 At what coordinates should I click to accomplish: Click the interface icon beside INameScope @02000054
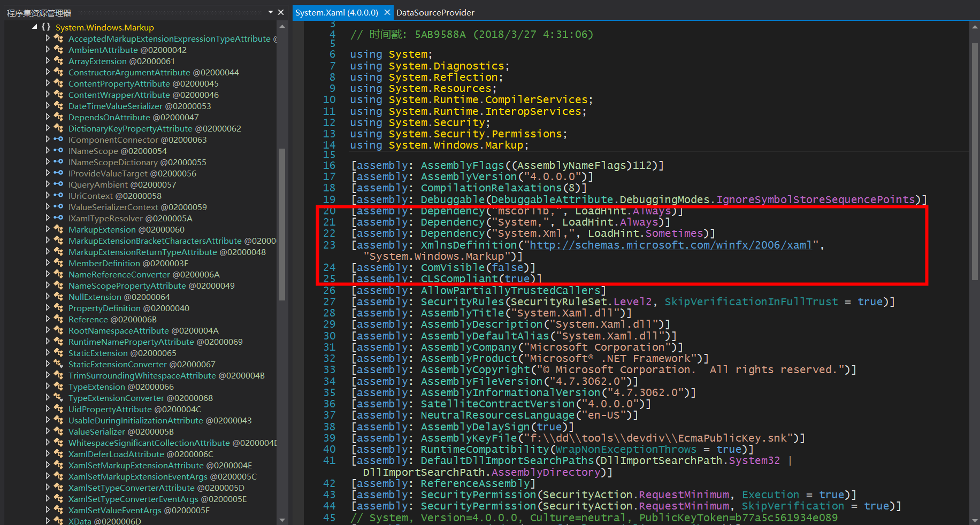pos(58,151)
